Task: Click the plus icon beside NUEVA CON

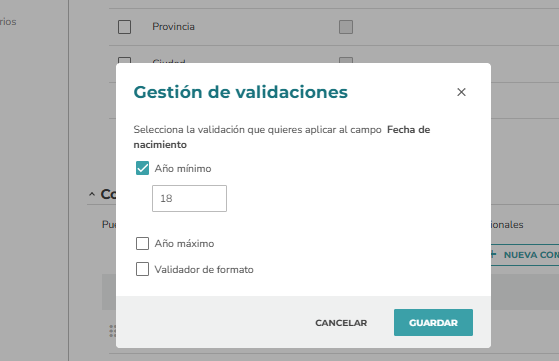Action: coord(493,254)
